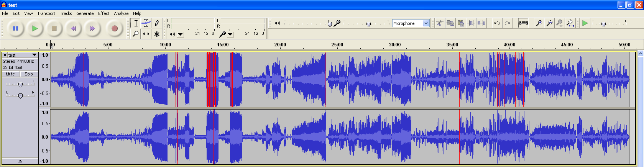Image resolution: width=644 pixels, height=167 pixels.
Task: Open the View menu
Action: 28,13
